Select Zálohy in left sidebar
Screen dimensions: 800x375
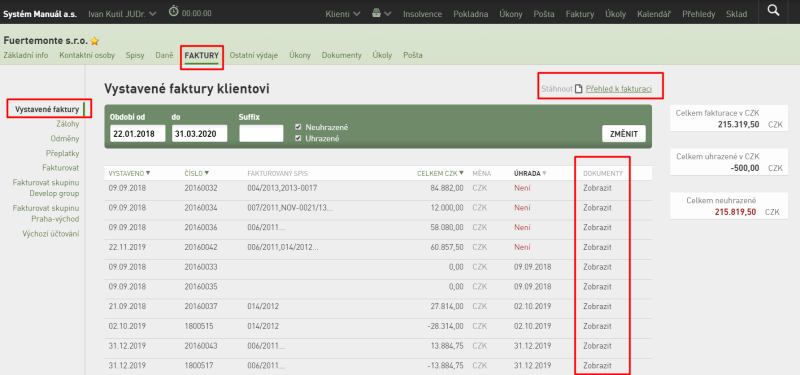point(68,123)
